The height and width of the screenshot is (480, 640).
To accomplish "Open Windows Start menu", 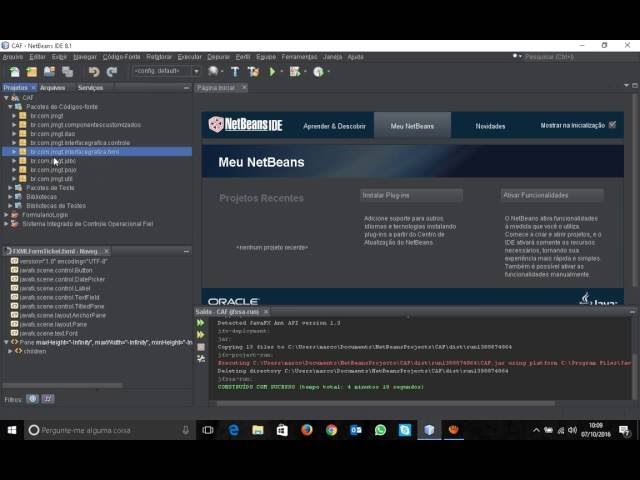I will (x=12, y=430).
